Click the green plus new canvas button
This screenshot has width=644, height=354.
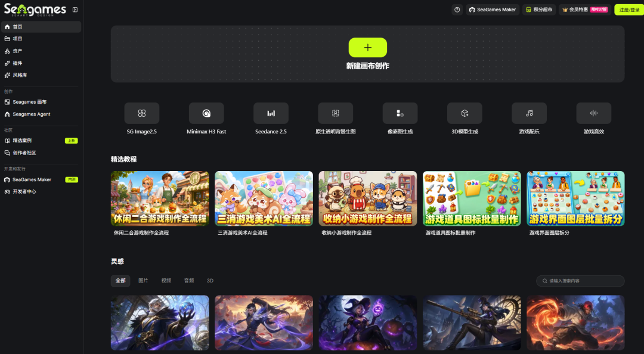[x=367, y=48]
